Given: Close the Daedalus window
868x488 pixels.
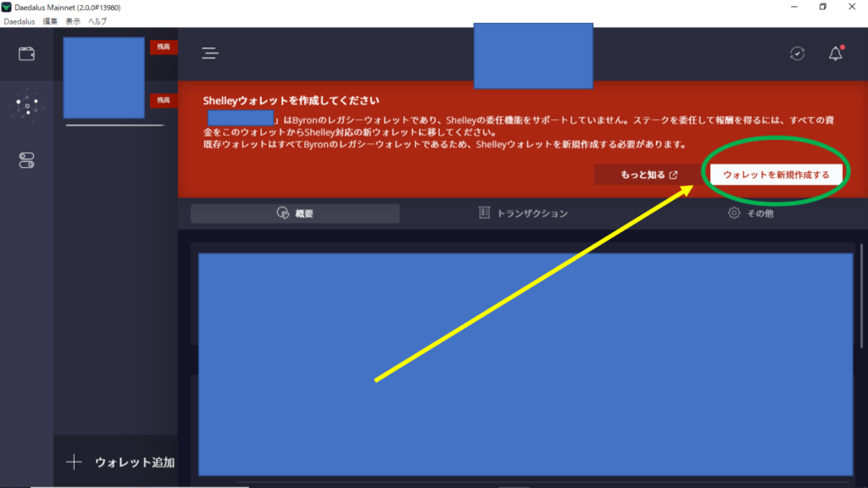Looking at the screenshot, I should click(x=852, y=7).
